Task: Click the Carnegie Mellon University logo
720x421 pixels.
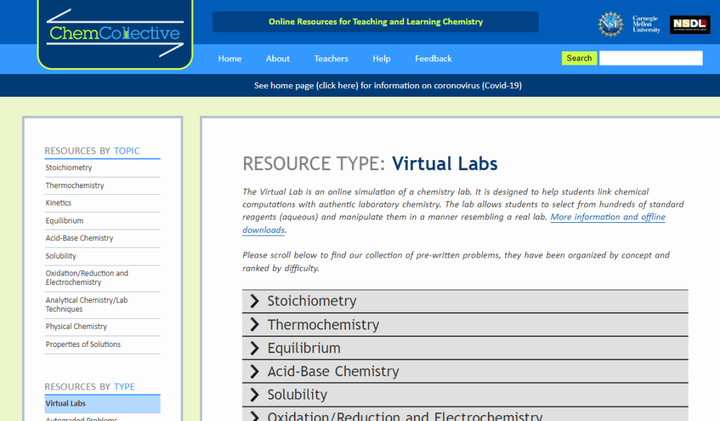Action: [646, 24]
